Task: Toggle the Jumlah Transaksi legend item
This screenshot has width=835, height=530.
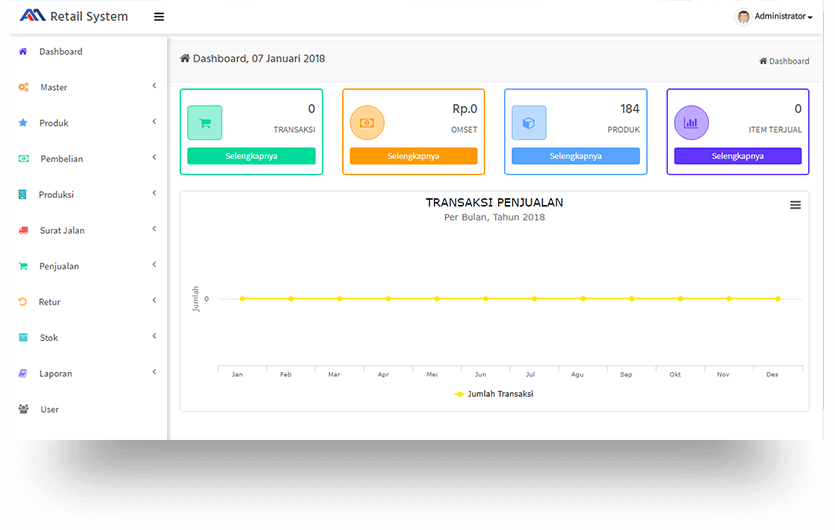Action: click(494, 394)
